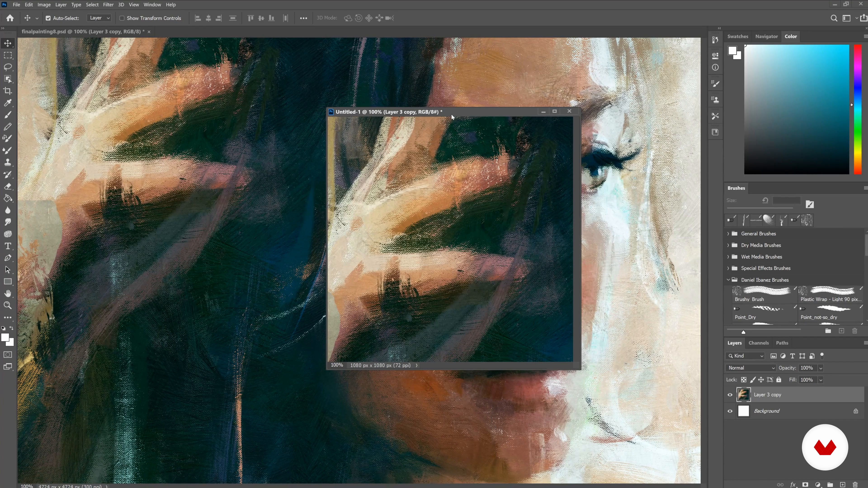Open the Opacity dropdown arrow
The image size is (868, 488).
821,368
